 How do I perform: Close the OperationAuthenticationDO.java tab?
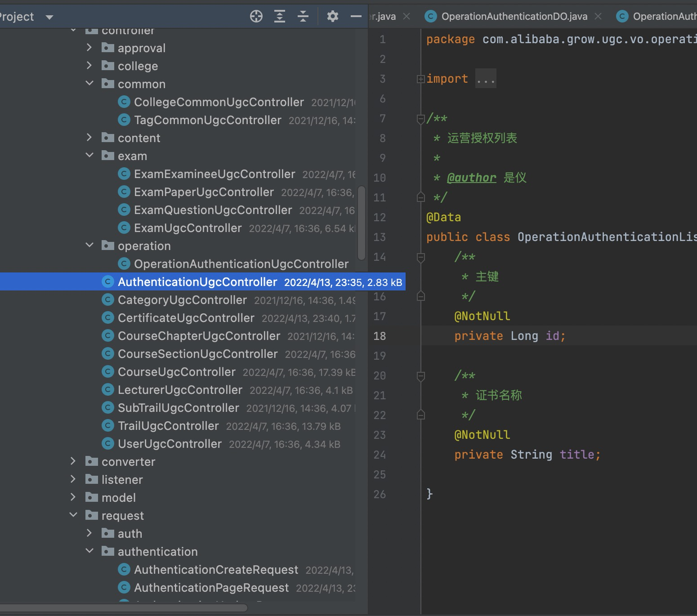click(599, 16)
